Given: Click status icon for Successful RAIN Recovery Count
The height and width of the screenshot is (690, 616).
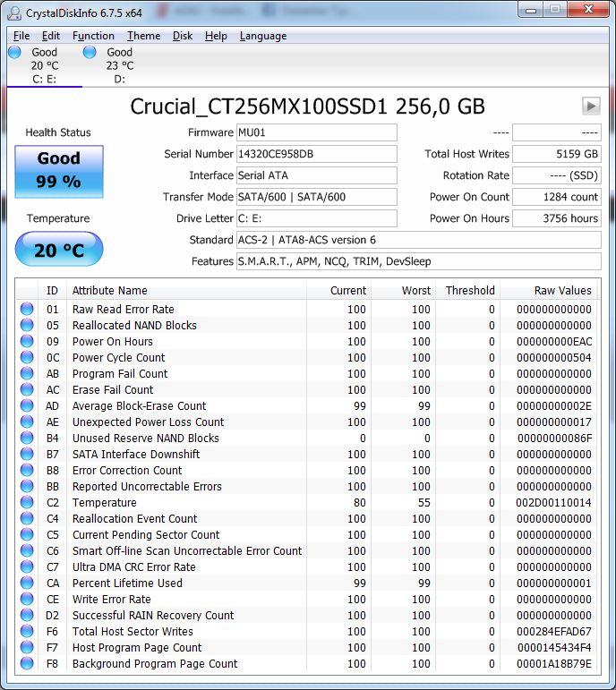Looking at the screenshot, I should pyautogui.click(x=27, y=615).
